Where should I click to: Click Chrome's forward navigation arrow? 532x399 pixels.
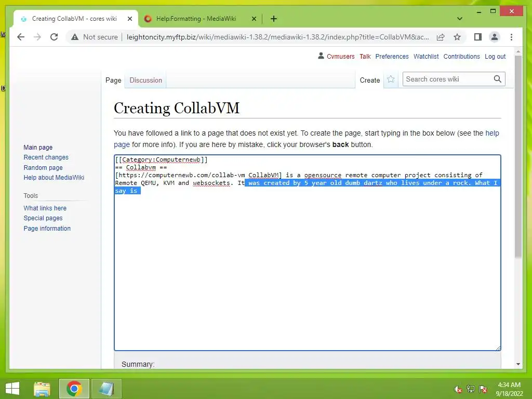coord(37,37)
